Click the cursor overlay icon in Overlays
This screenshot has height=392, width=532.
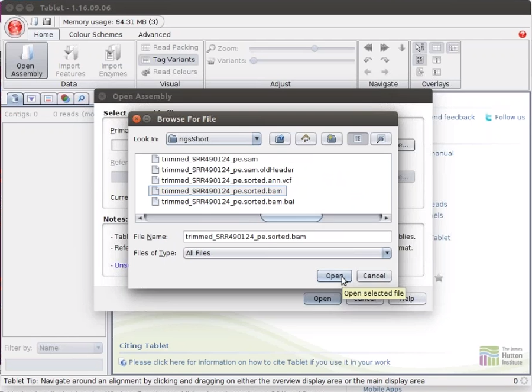pyautogui.click(x=420, y=48)
